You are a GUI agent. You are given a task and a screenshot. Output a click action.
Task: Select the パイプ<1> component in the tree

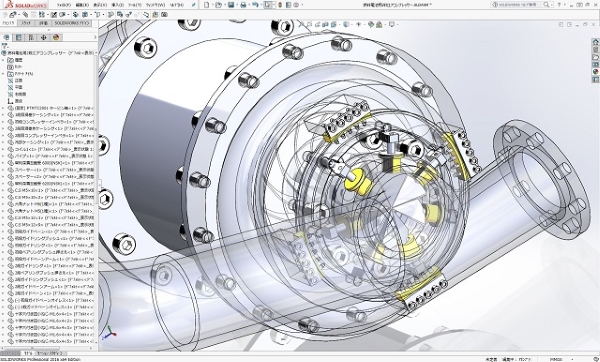pos(50,156)
